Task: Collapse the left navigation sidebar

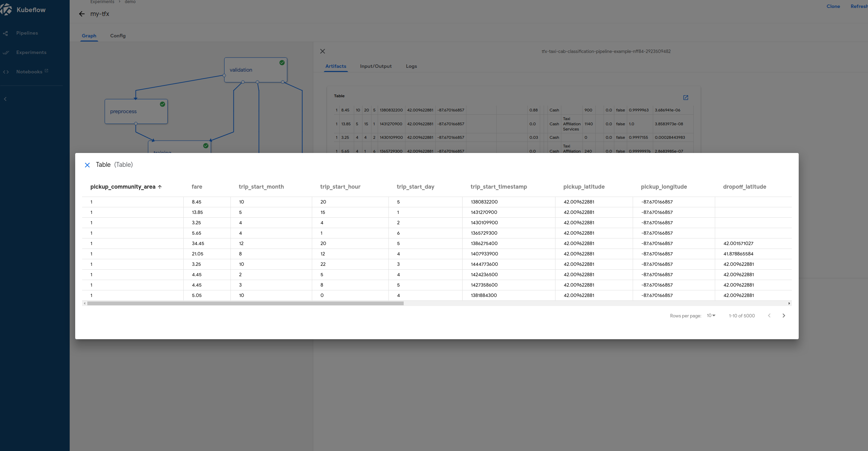Action: [5, 99]
